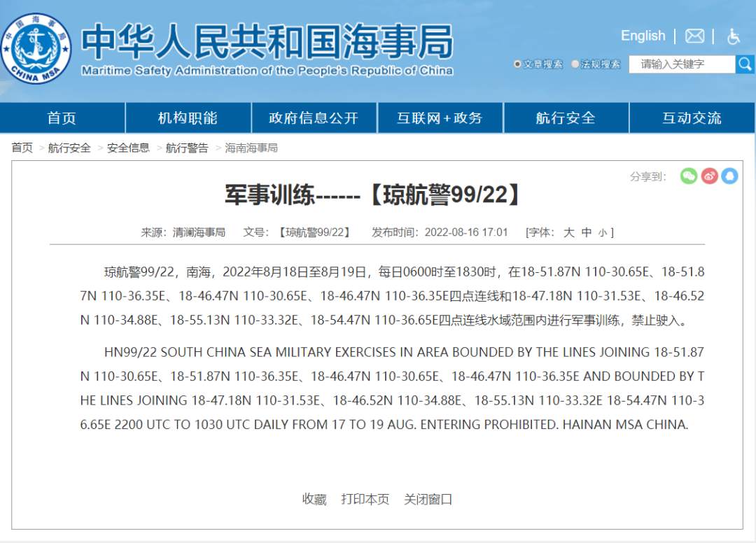Screen dimensions: 756x543
Task: Open the 首页 navigation tab
Action: tap(62, 118)
